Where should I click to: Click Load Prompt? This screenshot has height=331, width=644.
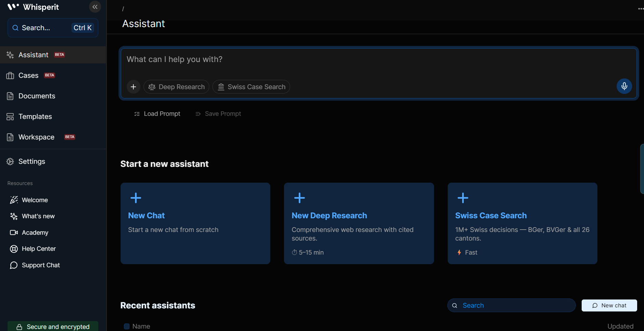point(157,114)
